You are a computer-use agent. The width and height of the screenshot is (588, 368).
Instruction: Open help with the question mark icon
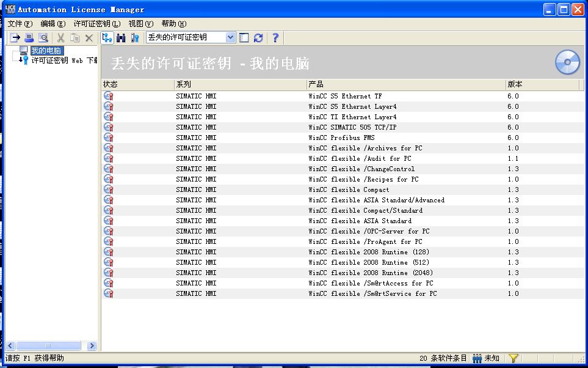click(x=275, y=37)
